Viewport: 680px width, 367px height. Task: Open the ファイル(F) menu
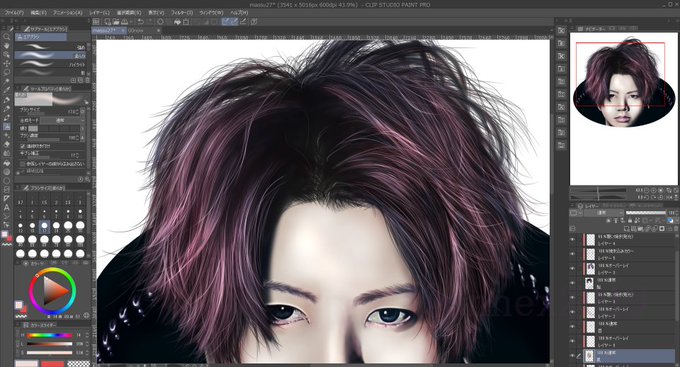point(14,13)
